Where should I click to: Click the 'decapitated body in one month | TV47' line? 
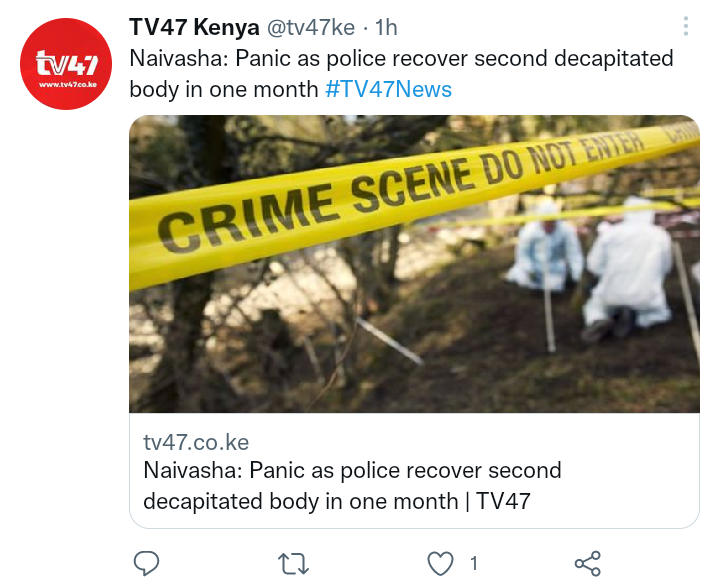[x=337, y=501]
